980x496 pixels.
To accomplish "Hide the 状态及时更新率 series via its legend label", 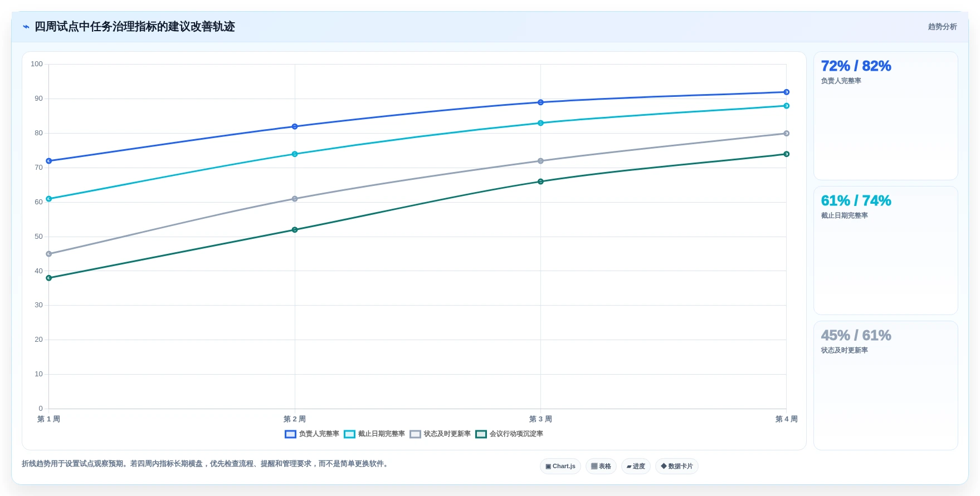I will click(x=447, y=434).
